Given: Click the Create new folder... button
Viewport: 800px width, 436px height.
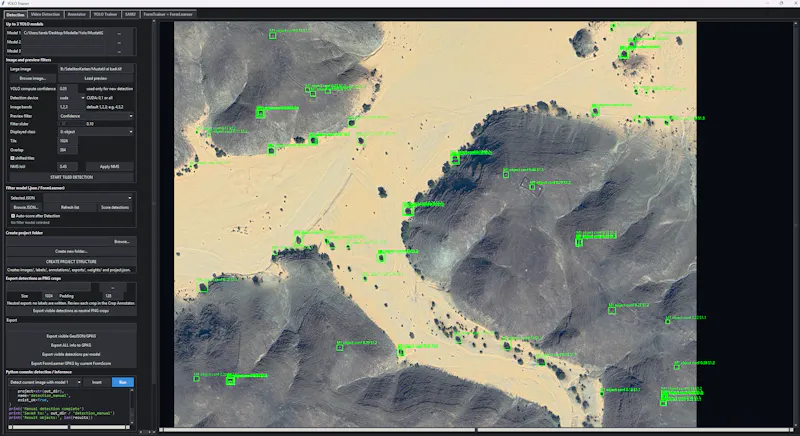Looking at the screenshot, I should [71, 251].
